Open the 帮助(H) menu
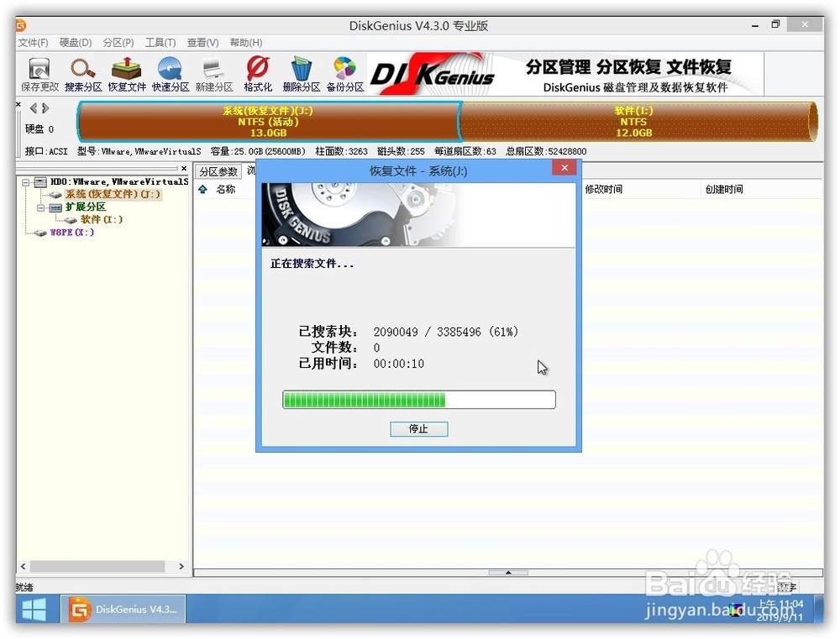 point(246,43)
